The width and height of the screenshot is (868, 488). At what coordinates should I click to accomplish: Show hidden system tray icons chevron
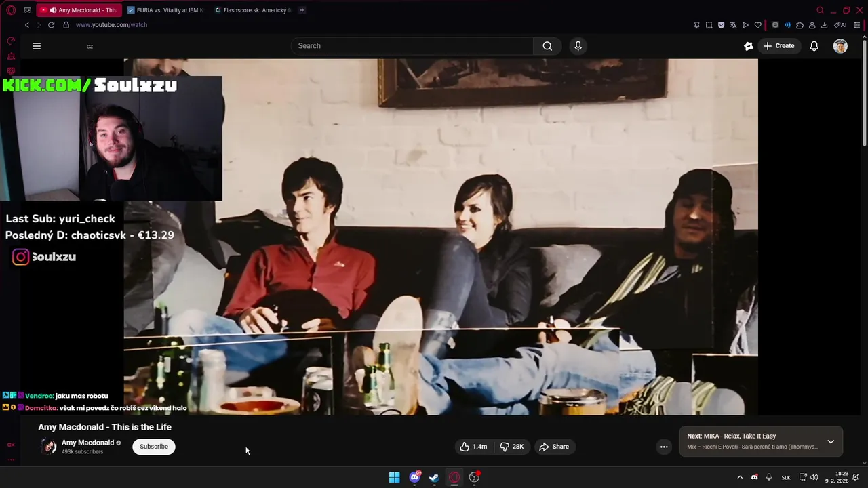(x=740, y=477)
